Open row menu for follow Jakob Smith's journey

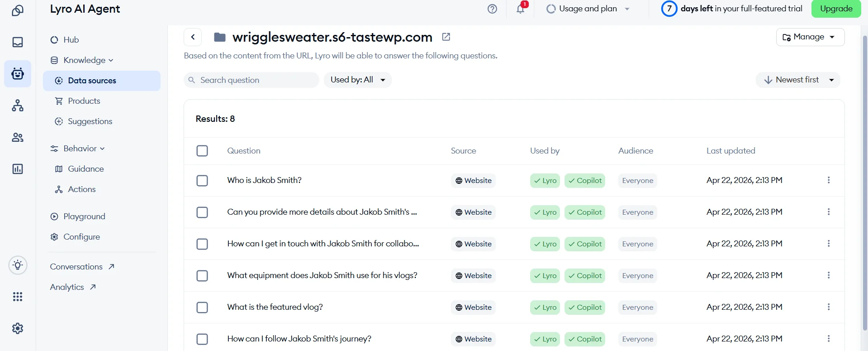[829, 339]
